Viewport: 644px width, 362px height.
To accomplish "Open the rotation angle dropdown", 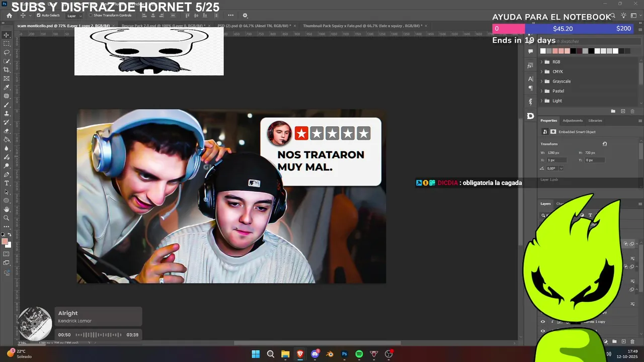I will (x=561, y=168).
